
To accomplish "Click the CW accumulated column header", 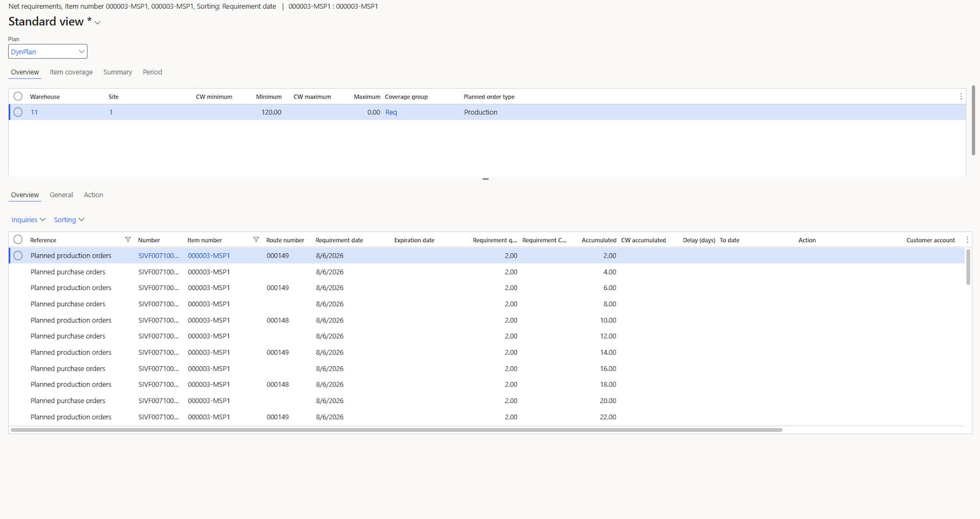I will coord(643,240).
